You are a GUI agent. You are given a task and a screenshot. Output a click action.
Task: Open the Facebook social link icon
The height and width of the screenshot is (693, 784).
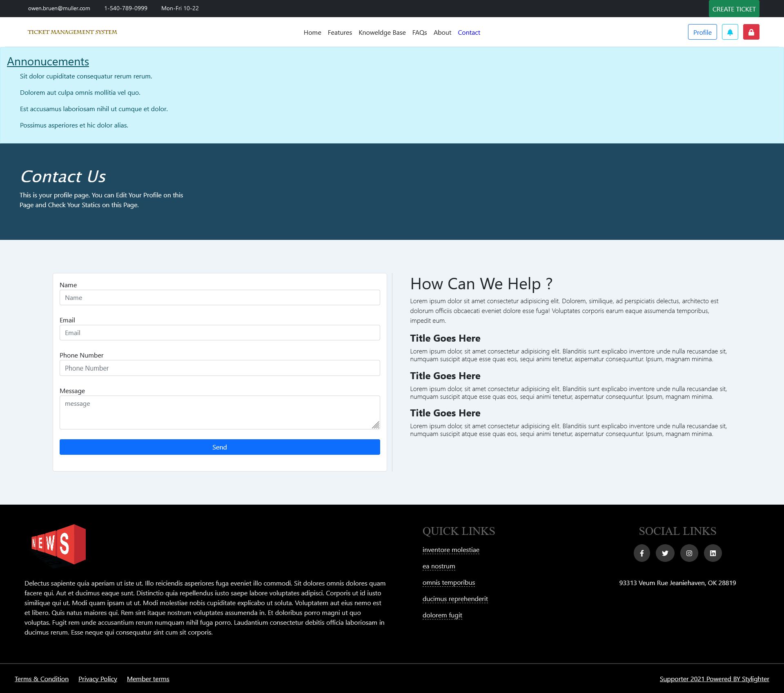tap(641, 553)
